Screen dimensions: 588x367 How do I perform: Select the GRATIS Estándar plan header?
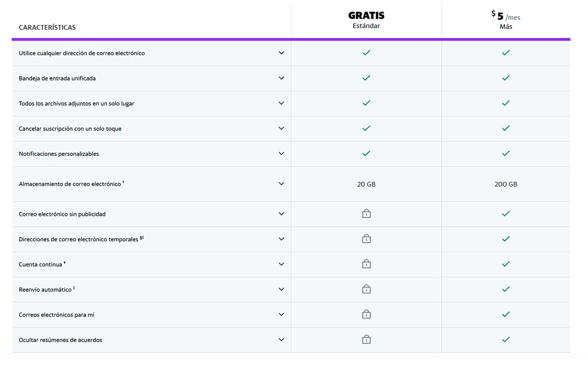click(x=366, y=20)
